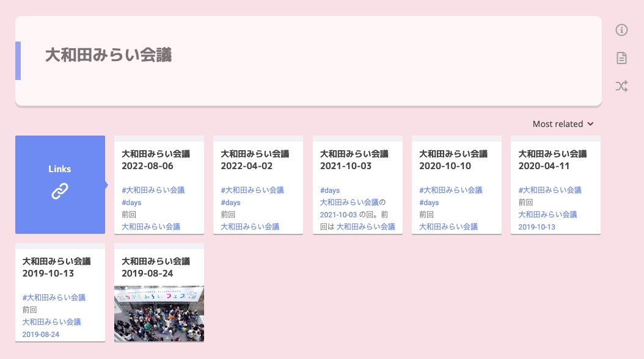The image size is (644, 359).
Task: Open card 大和田みらい会議 2020-10-10
Action: coord(456,184)
